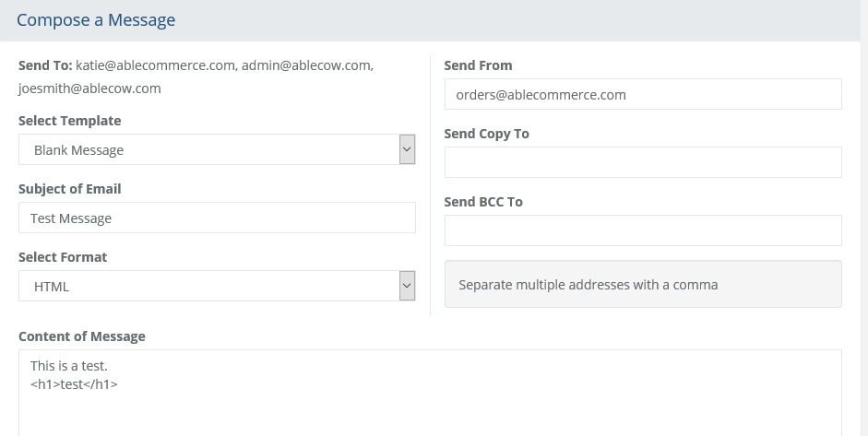Expand the Select Format dropdown arrow
Screen dimensions: 868x436
click(407, 286)
